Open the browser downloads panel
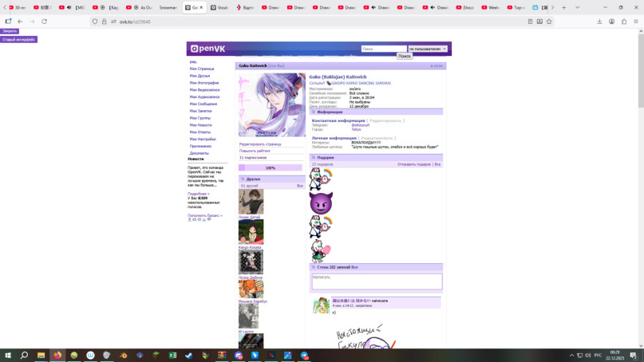Viewport: 644px width, 362px height. [x=599, y=22]
